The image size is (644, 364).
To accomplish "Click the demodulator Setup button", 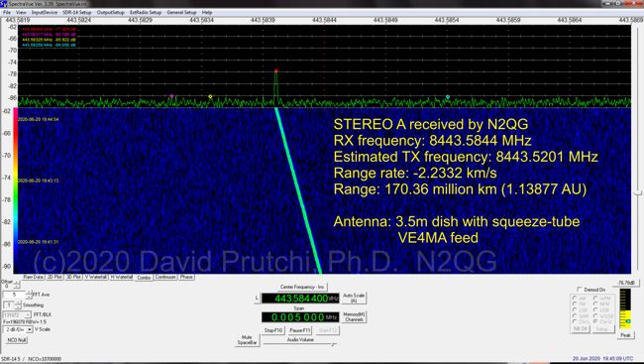I will [x=603, y=329].
